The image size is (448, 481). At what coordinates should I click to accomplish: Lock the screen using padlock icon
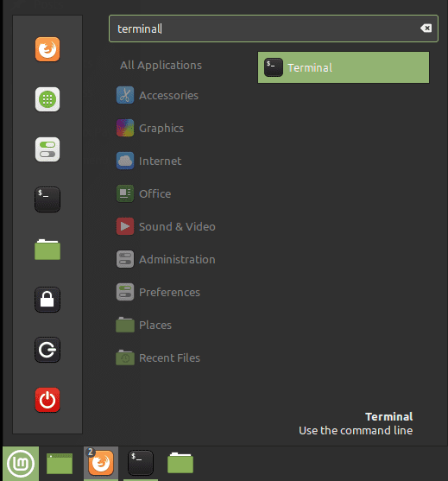(47, 300)
